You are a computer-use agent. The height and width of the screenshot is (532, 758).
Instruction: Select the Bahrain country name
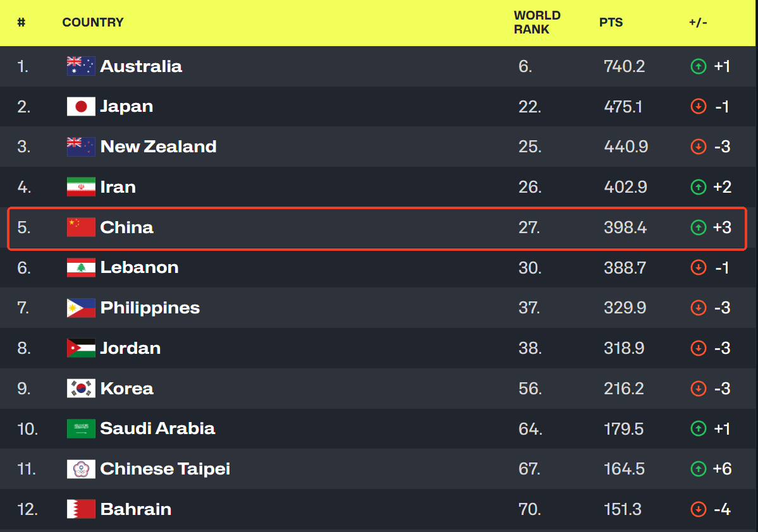(136, 509)
